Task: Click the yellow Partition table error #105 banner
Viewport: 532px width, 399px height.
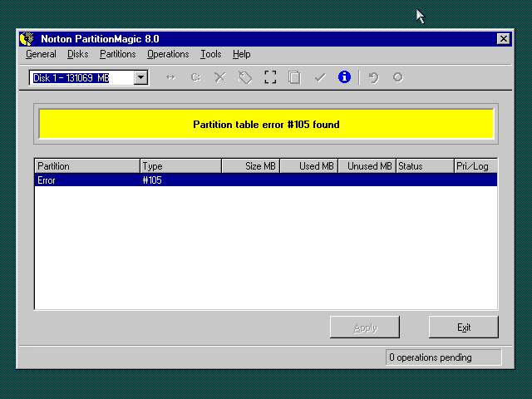Action: 266,124
